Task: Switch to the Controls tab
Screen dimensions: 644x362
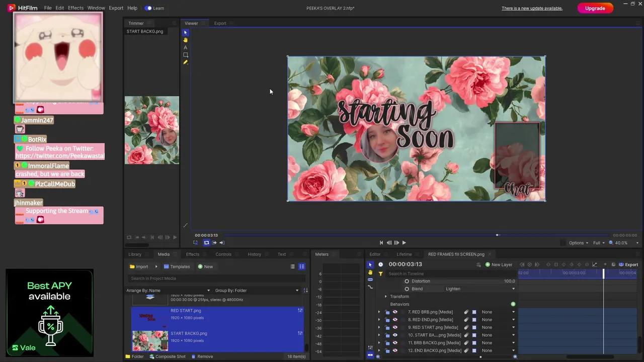Action: coord(223,254)
